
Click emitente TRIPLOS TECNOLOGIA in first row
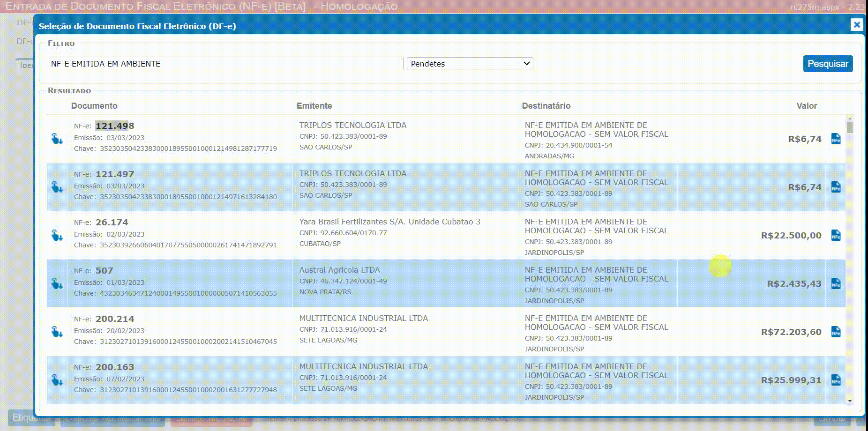(353, 125)
